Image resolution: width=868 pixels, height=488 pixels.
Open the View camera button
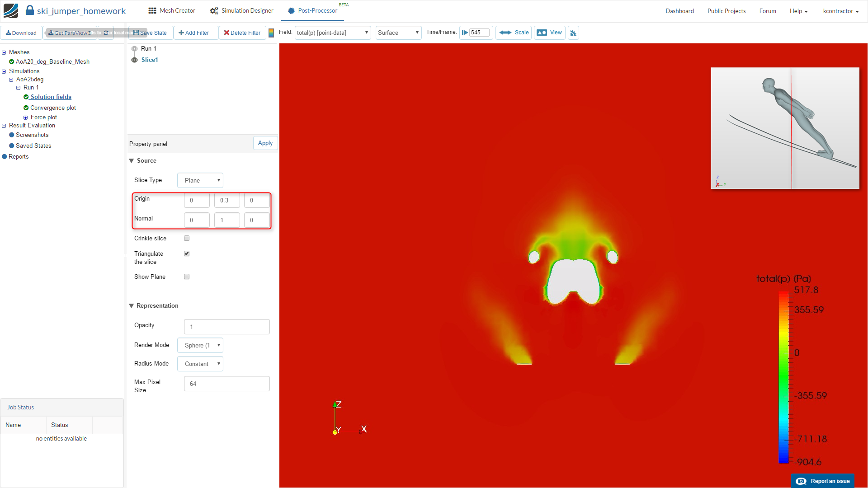click(x=549, y=33)
